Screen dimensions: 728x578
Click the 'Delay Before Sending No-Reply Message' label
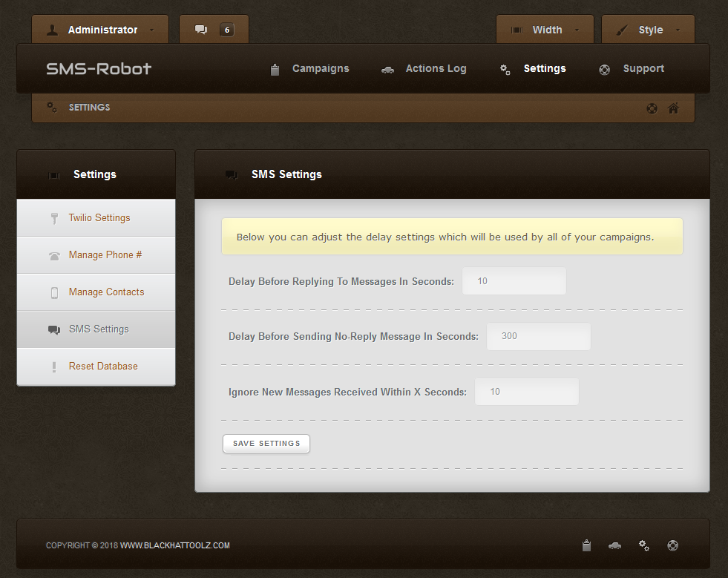coord(353,337)
